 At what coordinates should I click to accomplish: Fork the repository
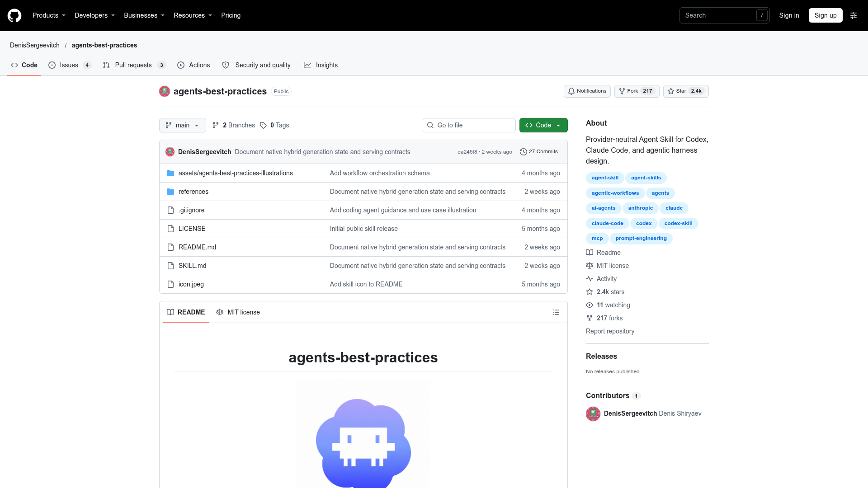pyautogui.click(x=637, y=91)
